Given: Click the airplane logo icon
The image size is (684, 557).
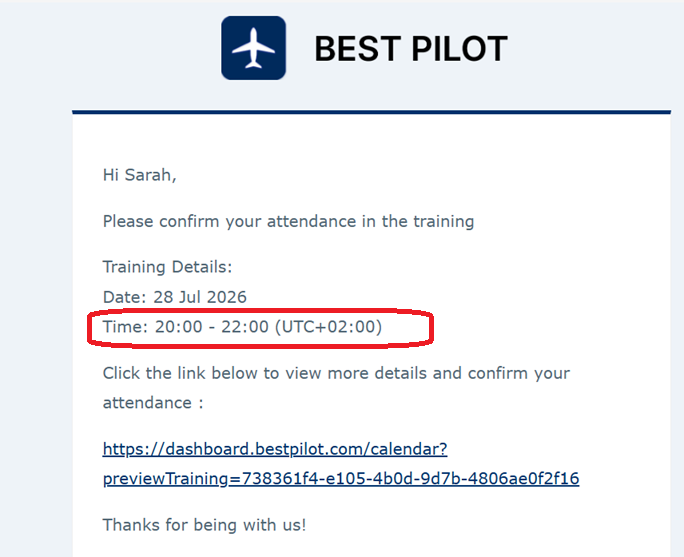Looking at the screenshot, I should (253, 48).
